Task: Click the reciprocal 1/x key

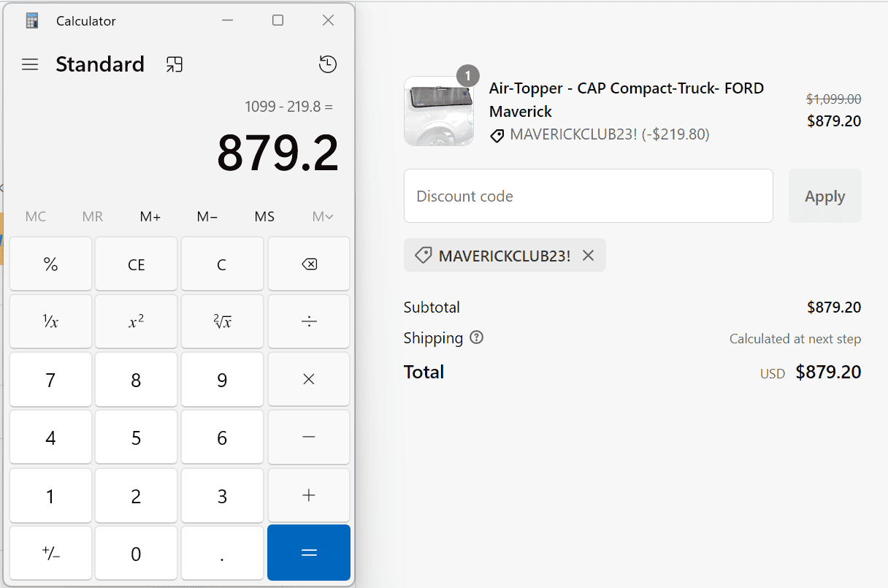Action: pyautogui.click(x=50, y=321)
